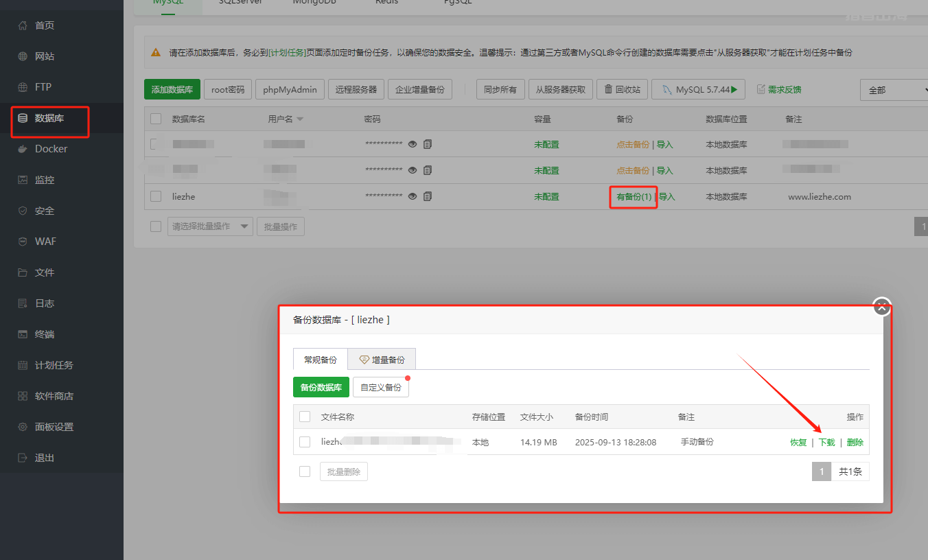928x560 pixels.
Task: Switch to the 增量备份 tab
Action: click(382, 359)
